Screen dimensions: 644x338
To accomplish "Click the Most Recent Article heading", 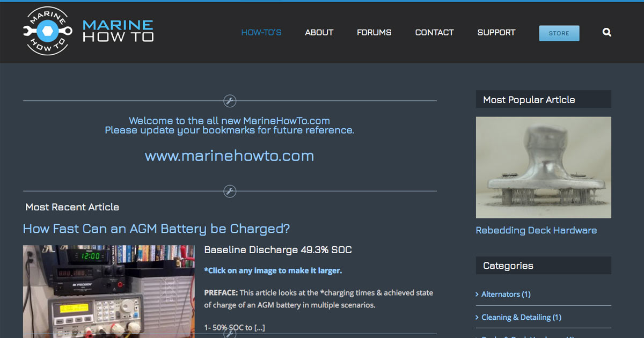I will [72, 207].
